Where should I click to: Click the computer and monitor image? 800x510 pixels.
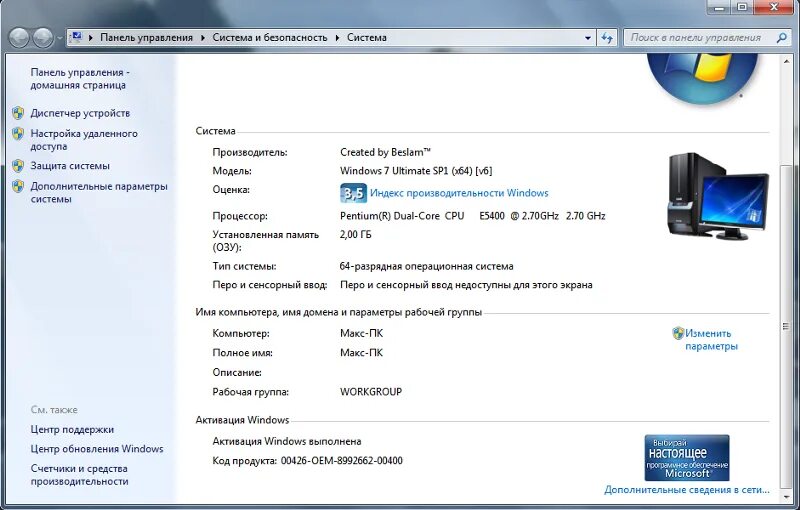718,196
